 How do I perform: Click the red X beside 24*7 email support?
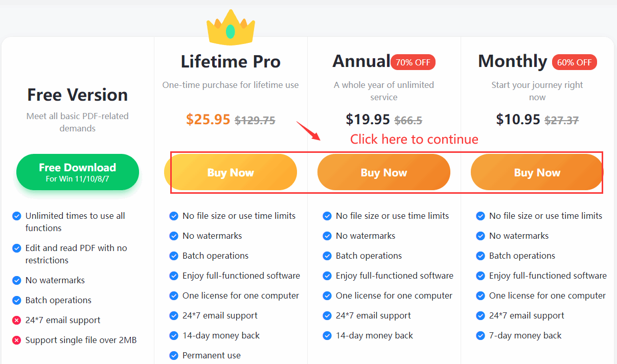point(16,321)
